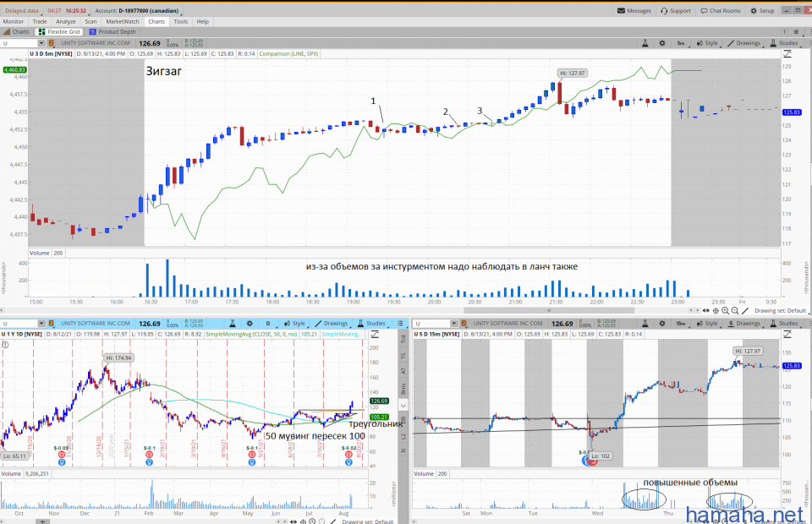Click the chart mode icon beside the 5m chart header

pyautogui.click(x=787, y=54)
